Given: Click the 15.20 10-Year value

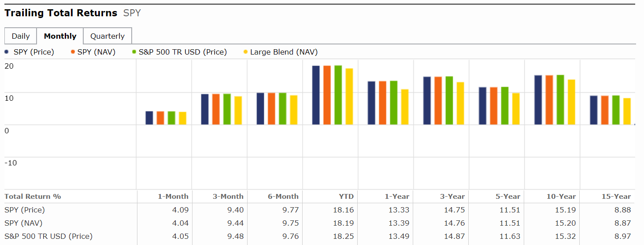Looking at the screenshot, I should tap(566, 223).
